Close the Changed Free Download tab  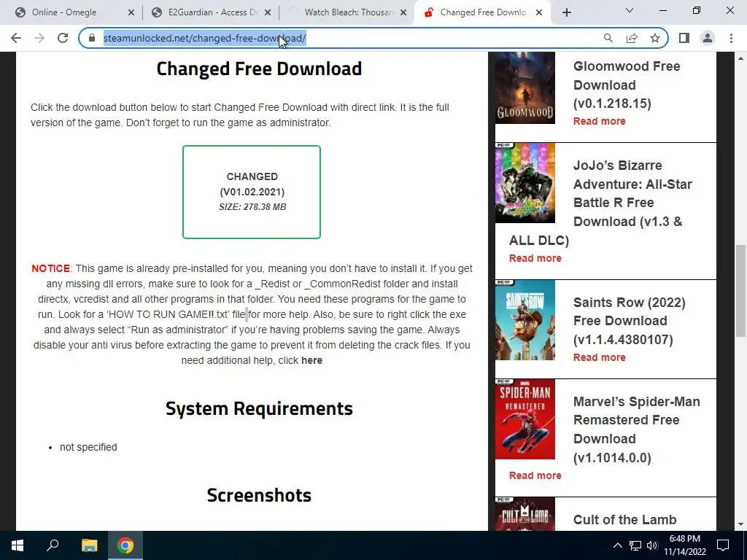coord(539,13)
